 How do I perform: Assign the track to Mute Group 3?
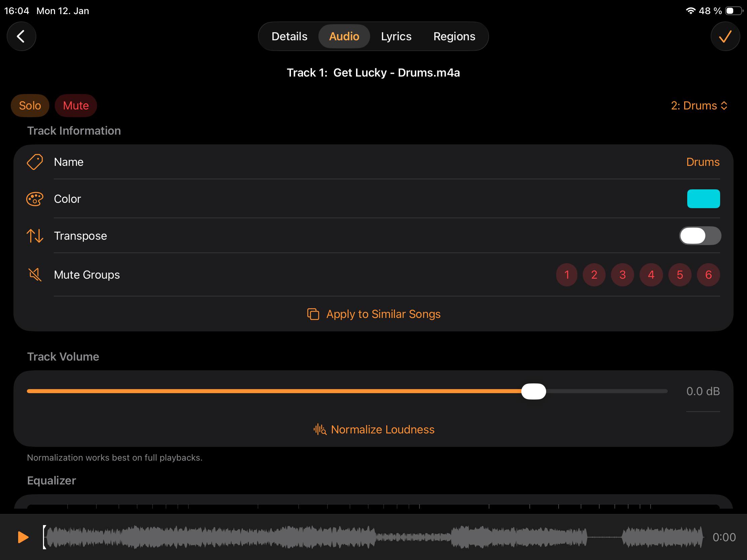(622, 274)
